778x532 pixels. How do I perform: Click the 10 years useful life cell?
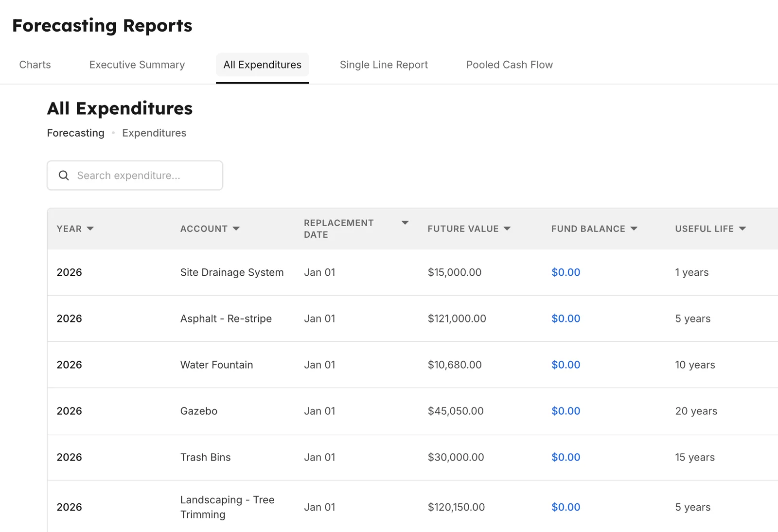pyautogui.click(x=695, y=365)
